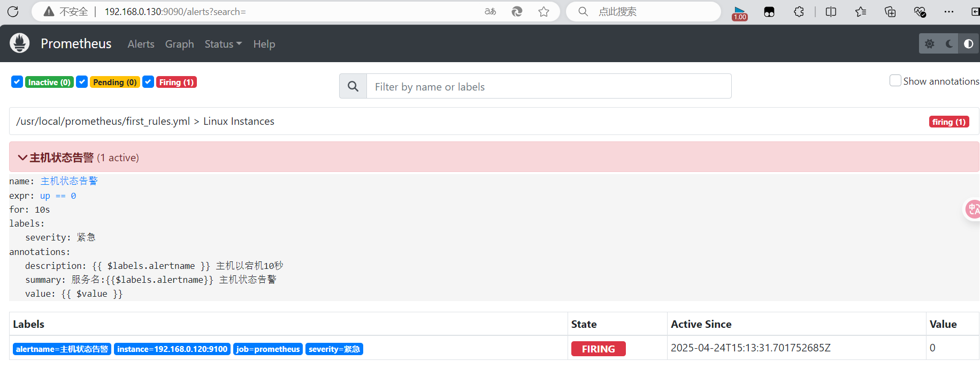
Task: Click the pink floating translate button
Action: pyautogui.click(x=973, y=209)
